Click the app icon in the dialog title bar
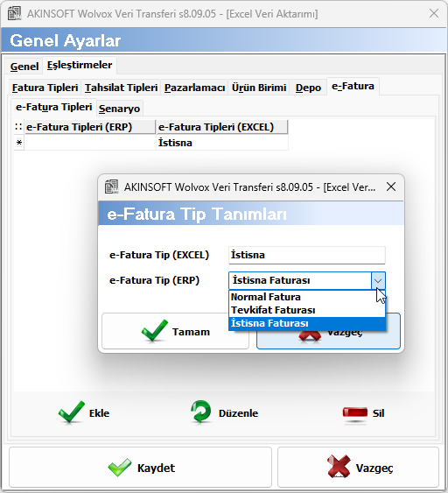The height and width of the screenshot is (493, 448). coord(111,187)
